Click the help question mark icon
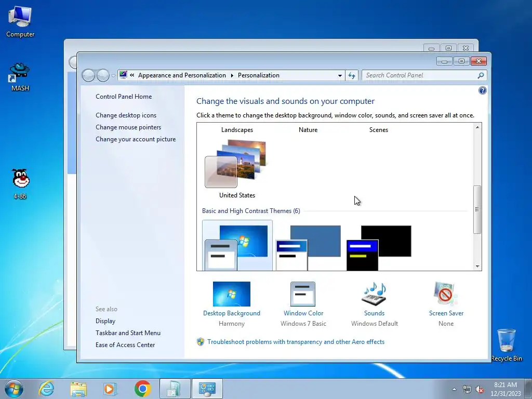 (482, 90)
